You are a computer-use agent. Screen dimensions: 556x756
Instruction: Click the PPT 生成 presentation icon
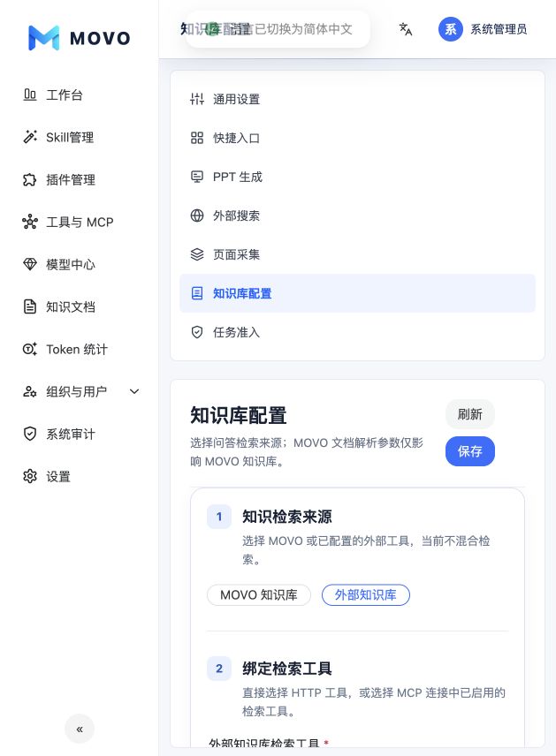[x=197, y=177]
